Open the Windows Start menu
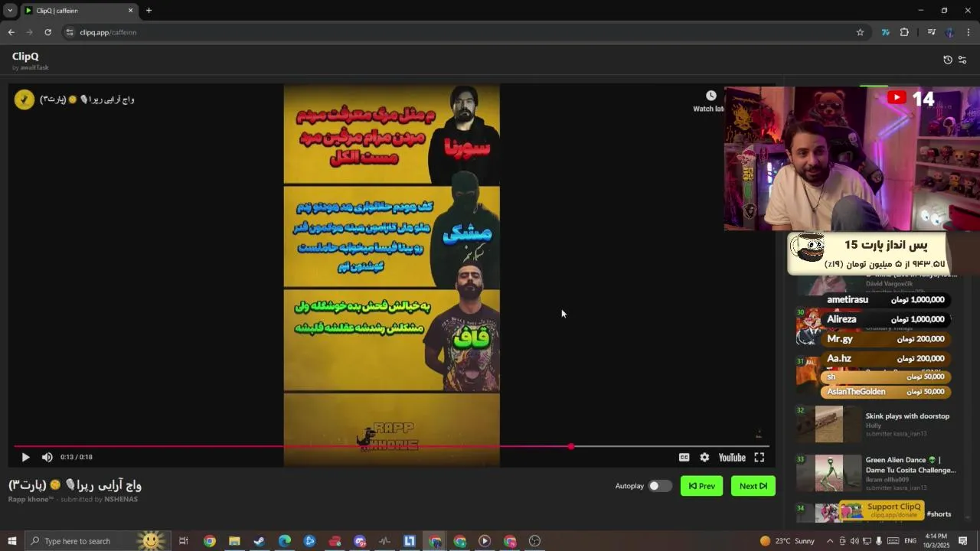 point(11,541)
